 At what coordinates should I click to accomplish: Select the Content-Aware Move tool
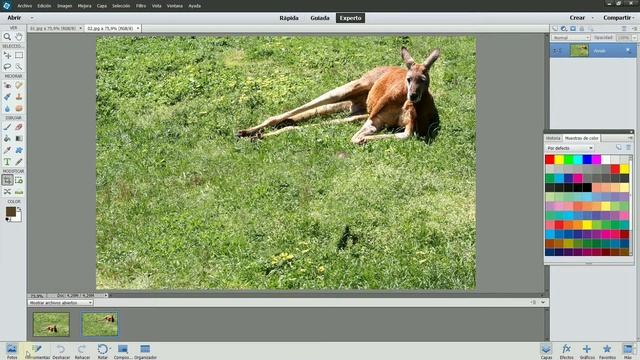pos(7,191)
